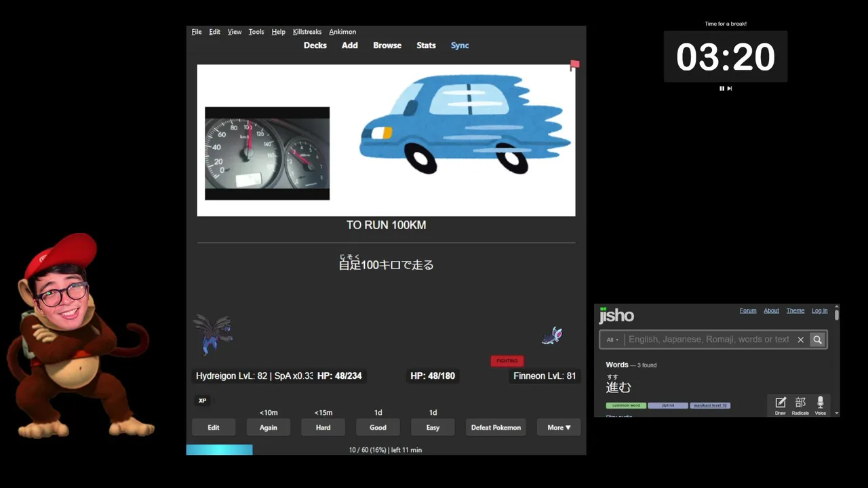The height and width of the screenshot is (488, 868).
Task: Click the Japanese sentence 自足100キロで走る
Action: 386,263
